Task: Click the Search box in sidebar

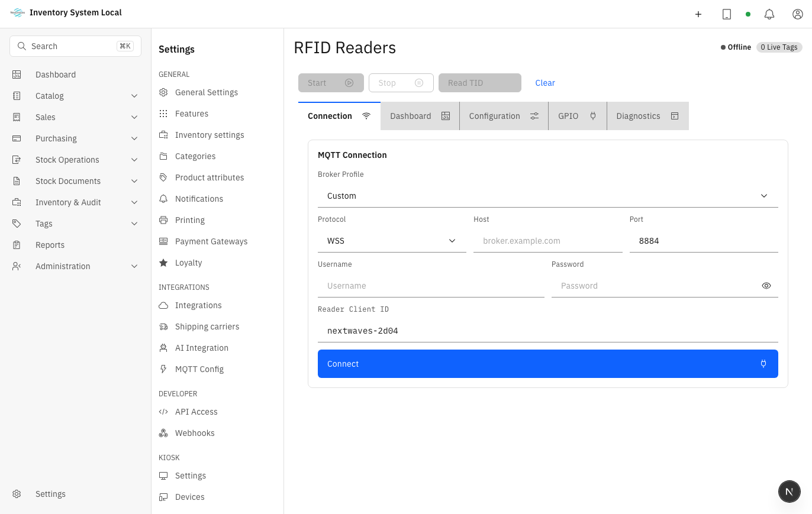Action: [75, 46]
